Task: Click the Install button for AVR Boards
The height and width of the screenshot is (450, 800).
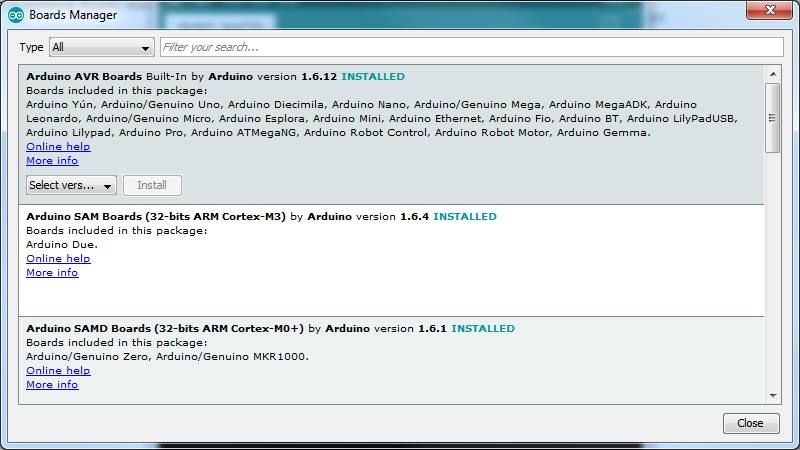Action: pyautogui.click(x=152, y=185)
